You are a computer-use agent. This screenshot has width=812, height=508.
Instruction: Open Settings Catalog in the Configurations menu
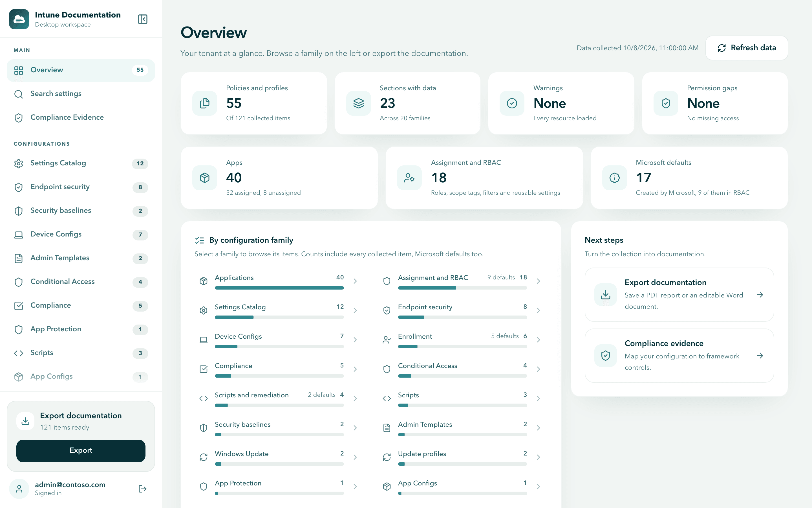click(81, 163)
